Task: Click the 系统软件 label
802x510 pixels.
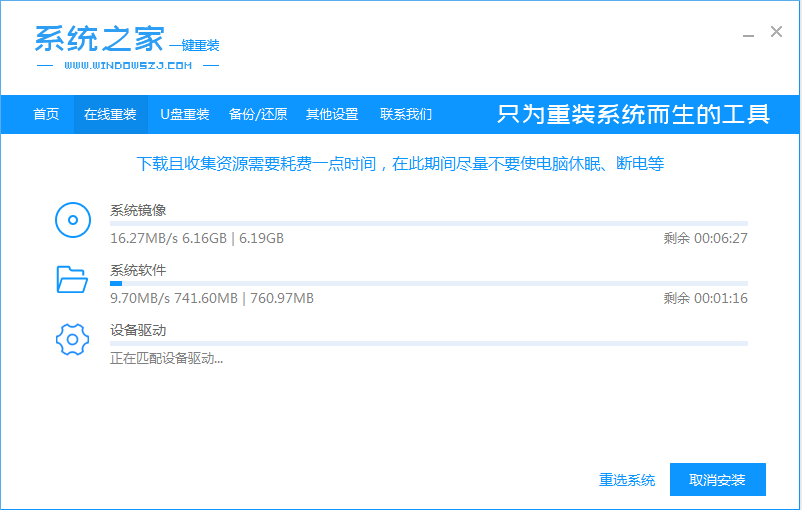Action: pyautogui.click(x=138, y=270)
